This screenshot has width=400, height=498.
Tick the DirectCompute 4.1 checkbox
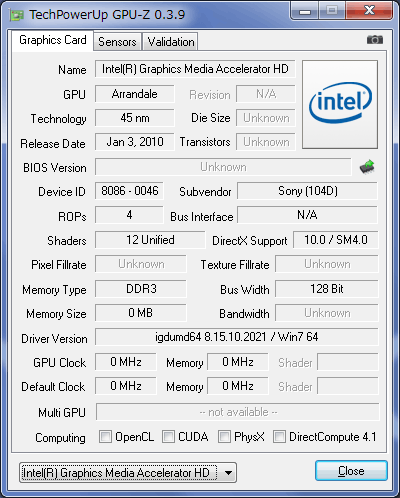(x=279, y=436)
